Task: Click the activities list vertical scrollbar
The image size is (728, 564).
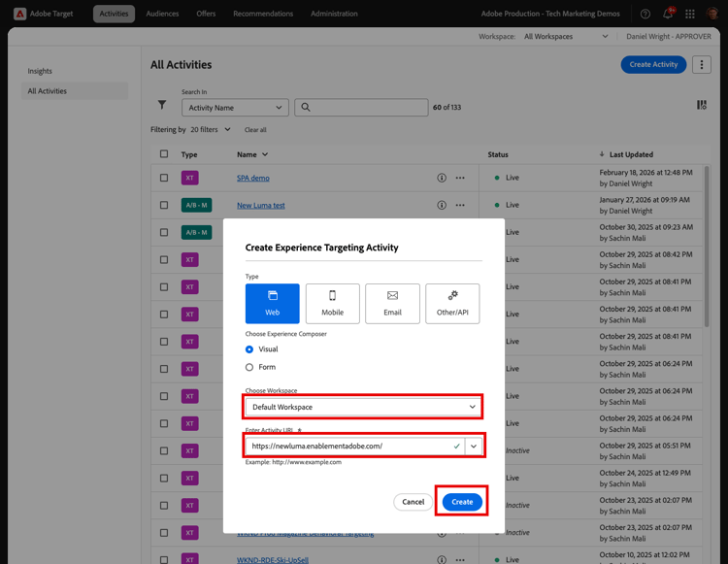Action: [x=707, y=247]
